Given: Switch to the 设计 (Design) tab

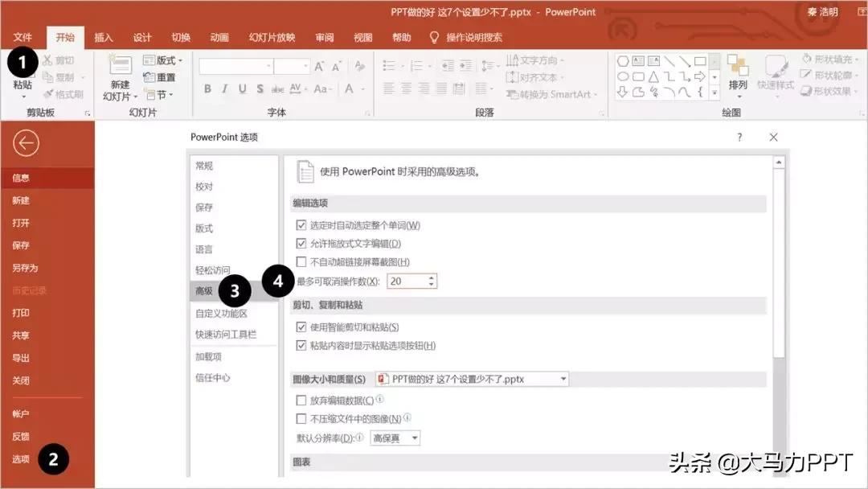Looking at the screenshot, I should click(x=142, y=37).
